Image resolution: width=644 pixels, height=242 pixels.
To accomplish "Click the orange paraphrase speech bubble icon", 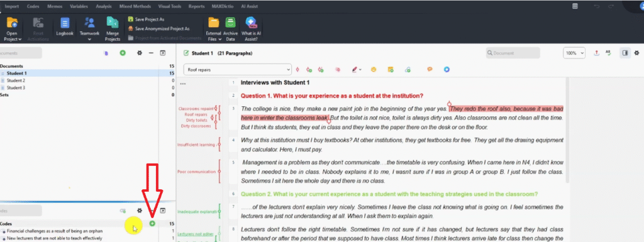I will pyautogui.click(x=430, y=69).
